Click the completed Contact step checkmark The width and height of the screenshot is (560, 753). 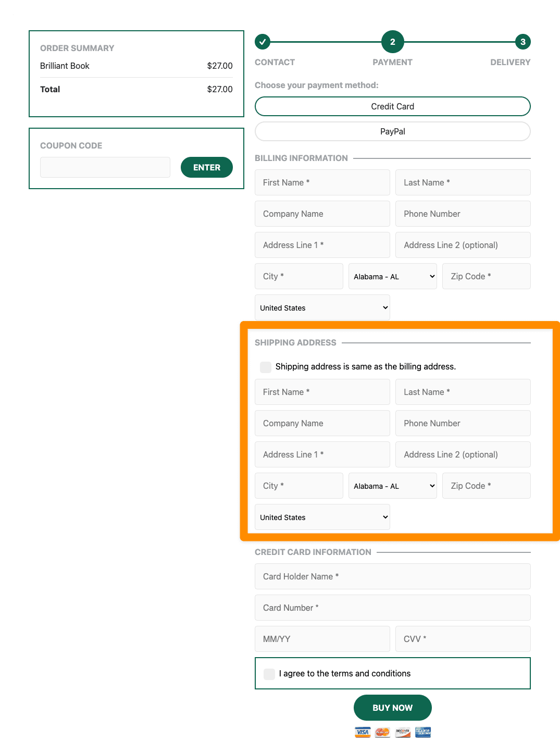pos(263,42)
